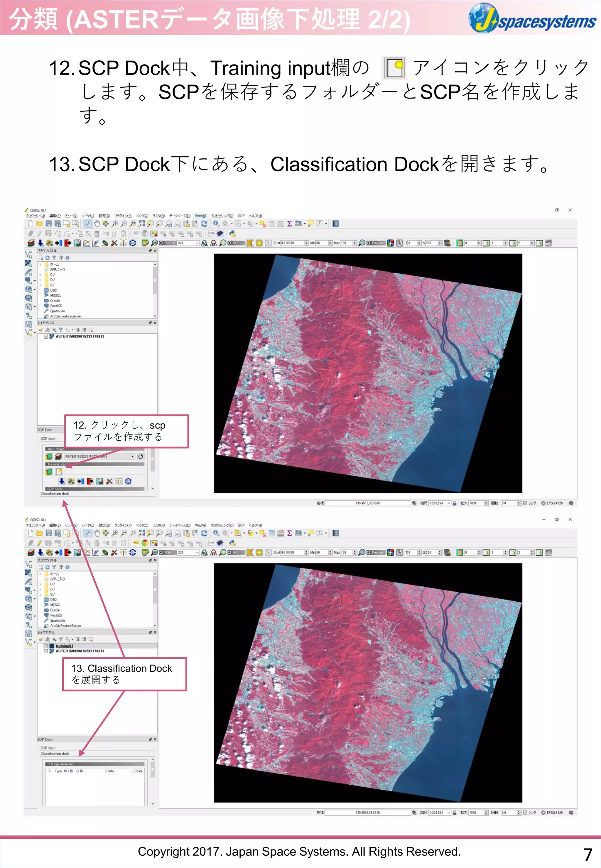The width and height of the screenshot is (601, 868).
Task: Click the Add Vector Layer icon in upper left sidebar
Action: tap(29, 255)
